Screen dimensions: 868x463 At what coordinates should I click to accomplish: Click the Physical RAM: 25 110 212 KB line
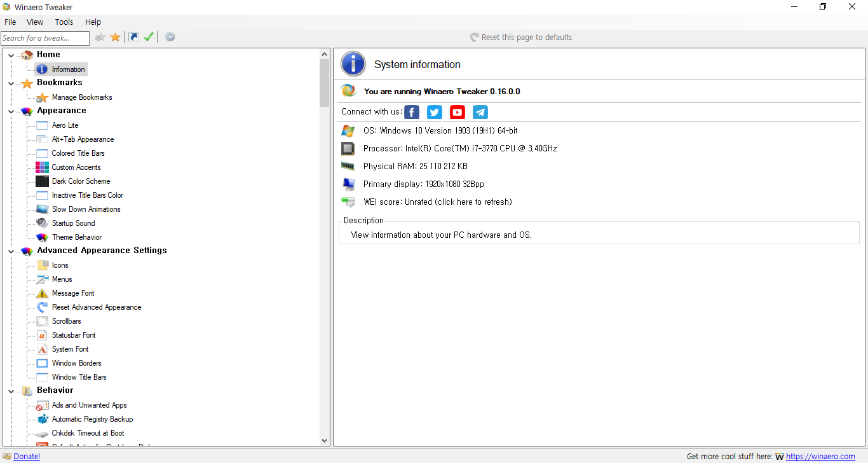[416, 166]
